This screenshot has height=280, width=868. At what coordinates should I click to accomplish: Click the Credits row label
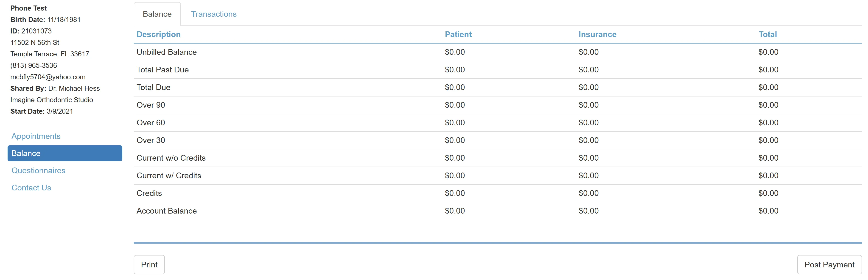[149, 193]
